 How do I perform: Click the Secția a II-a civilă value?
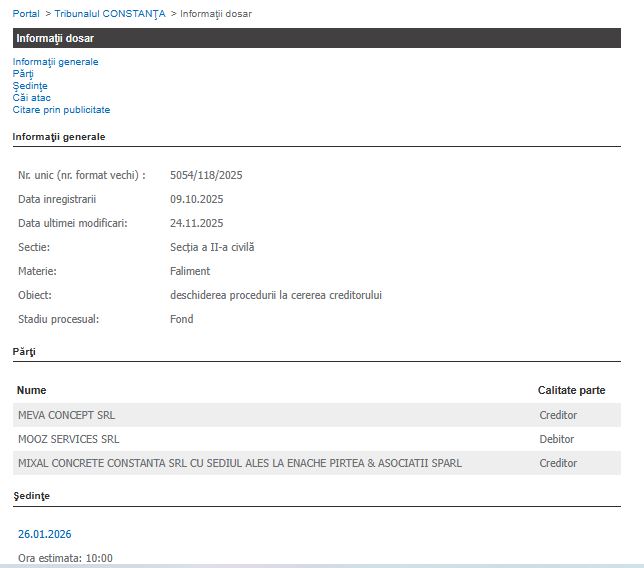pyautogui.click(x=212, y=247)
